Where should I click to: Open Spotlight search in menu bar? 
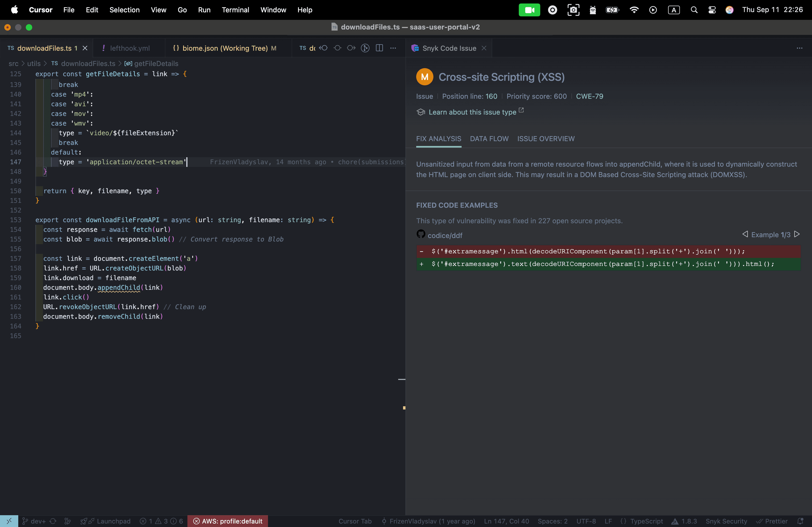[x=694, y=10]
